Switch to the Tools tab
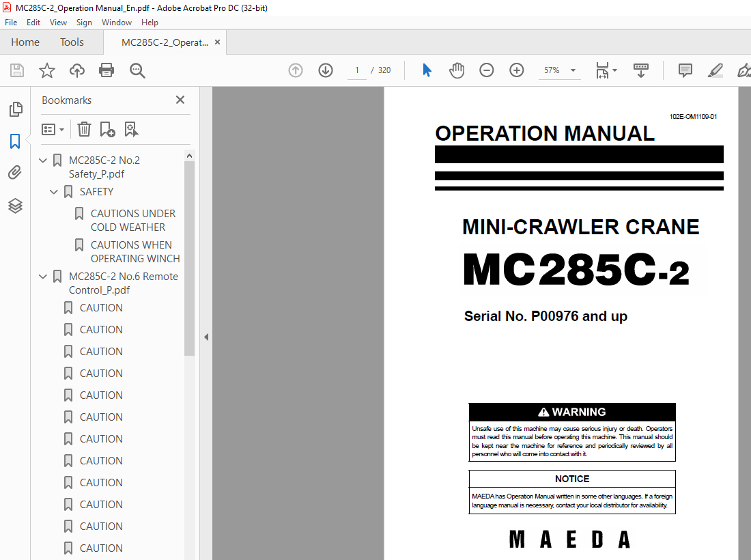Screen dimensions: 751x560 [x=72, y=42]
